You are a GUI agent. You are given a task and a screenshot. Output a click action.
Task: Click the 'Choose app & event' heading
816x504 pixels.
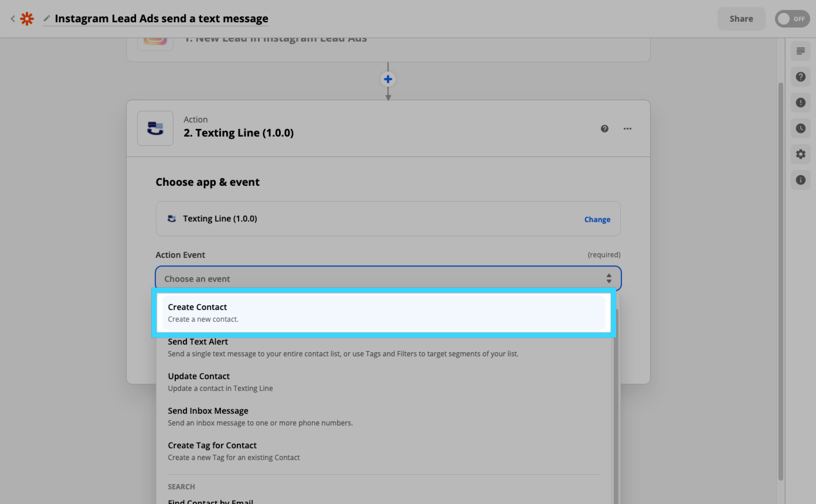tap(208, 182)
